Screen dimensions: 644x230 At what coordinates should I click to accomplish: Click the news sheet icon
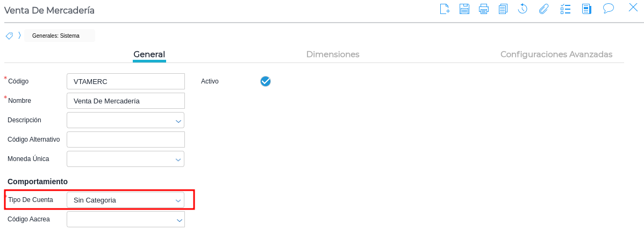tap(586, 9)
